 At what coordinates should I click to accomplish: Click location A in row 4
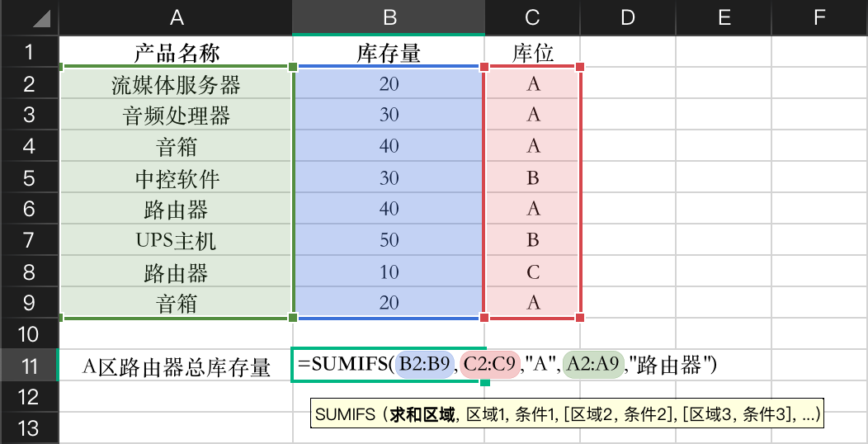tap(532, 146)
